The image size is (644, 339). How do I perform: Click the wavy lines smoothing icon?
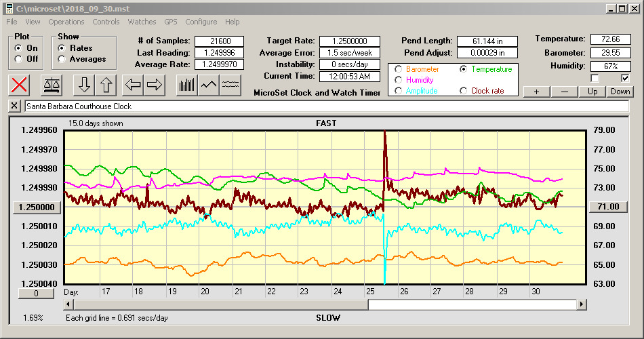click(230, 85)
